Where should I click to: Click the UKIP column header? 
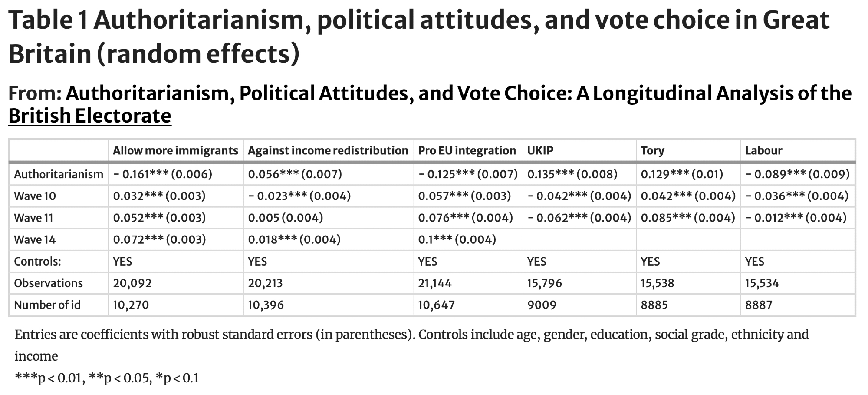(540, 151)
